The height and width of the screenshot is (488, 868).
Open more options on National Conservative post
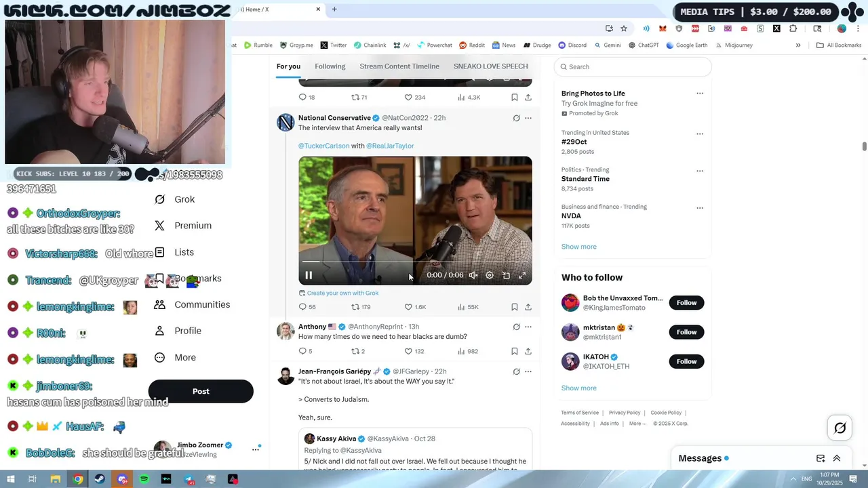(x=528, y=118)
